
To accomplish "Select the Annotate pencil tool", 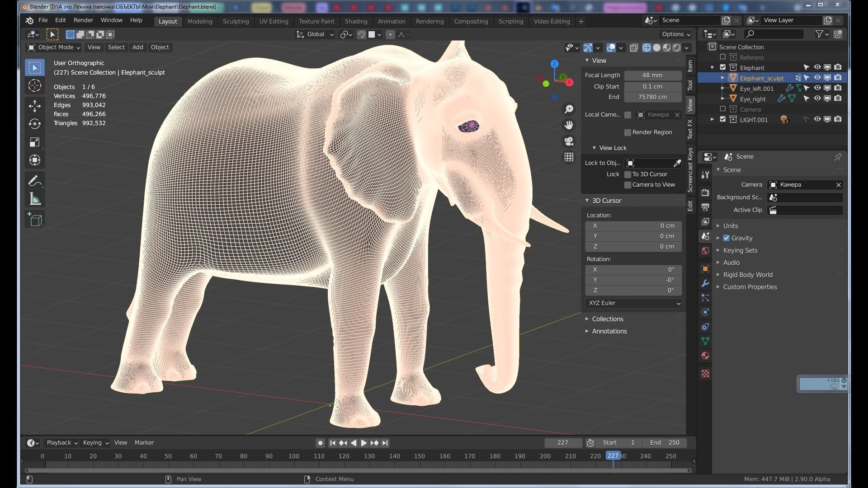I will click(x=35, y=181).
